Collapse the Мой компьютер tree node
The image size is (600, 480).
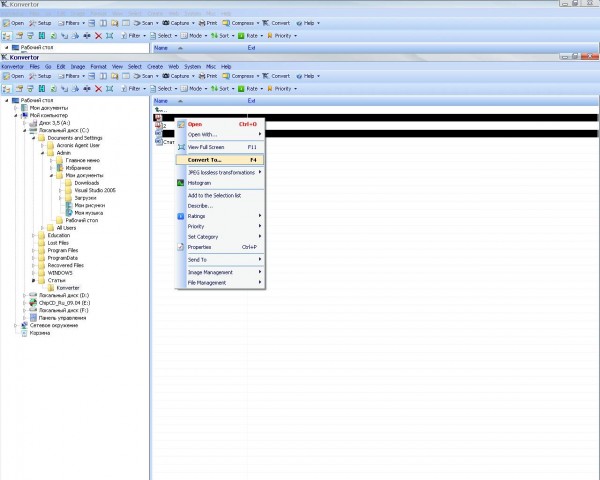(16, 115)
